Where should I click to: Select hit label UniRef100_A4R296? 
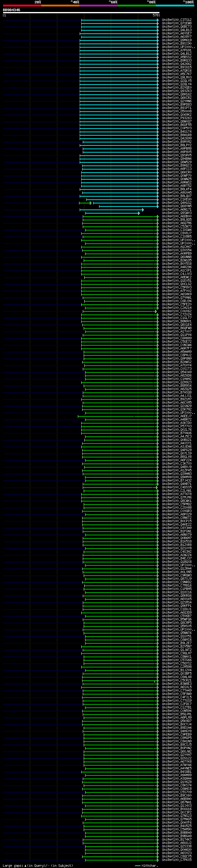pyautogui.click(x=176, y=267)
